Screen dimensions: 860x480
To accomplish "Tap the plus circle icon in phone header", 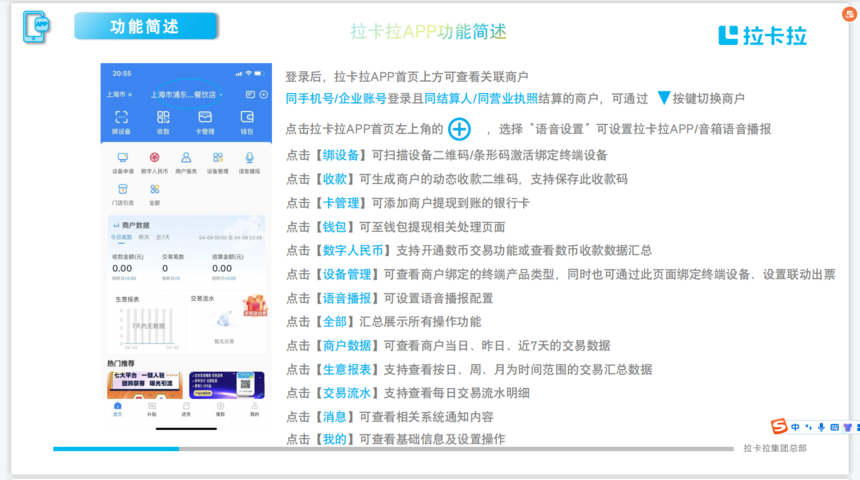I will (263, 95).
